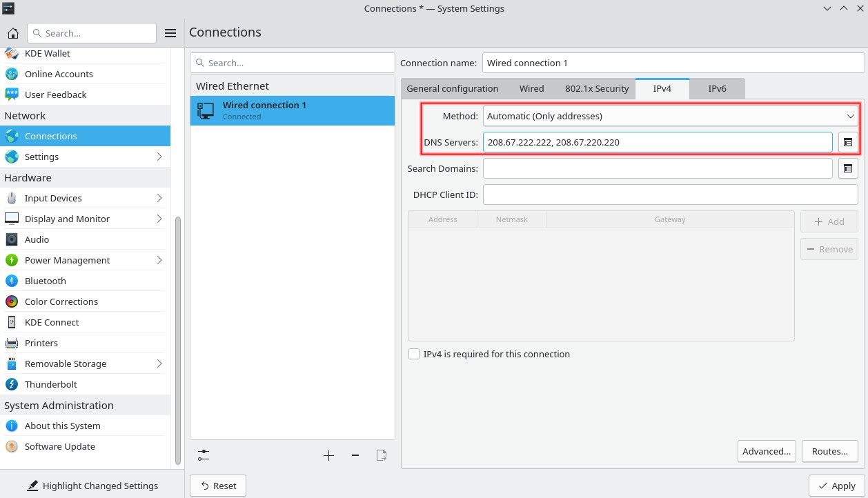Open the Advanced... dialog
Screen dimensions: 868x498
(767, 451)
